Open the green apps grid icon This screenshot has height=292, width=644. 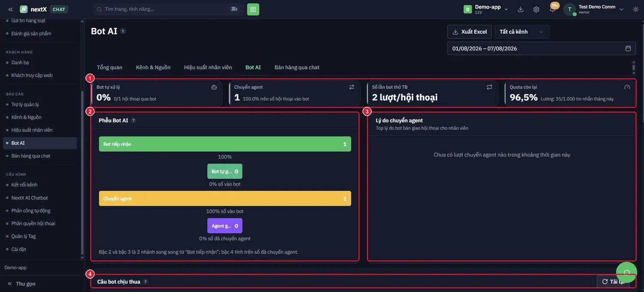click(x=253, y=9)
